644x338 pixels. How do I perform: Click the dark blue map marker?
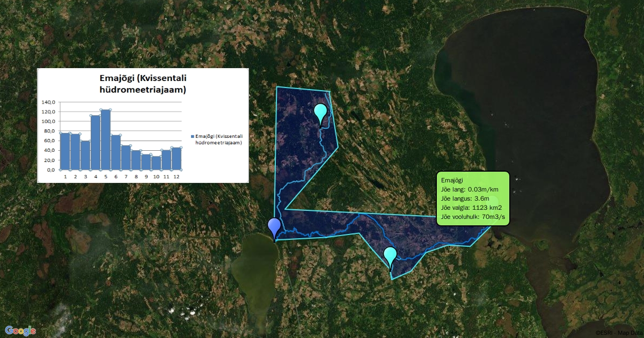click(x=274, y=227)
